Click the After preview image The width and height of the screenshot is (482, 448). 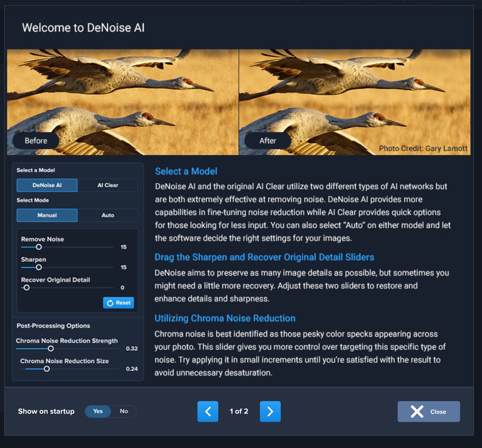pos(355,102)
